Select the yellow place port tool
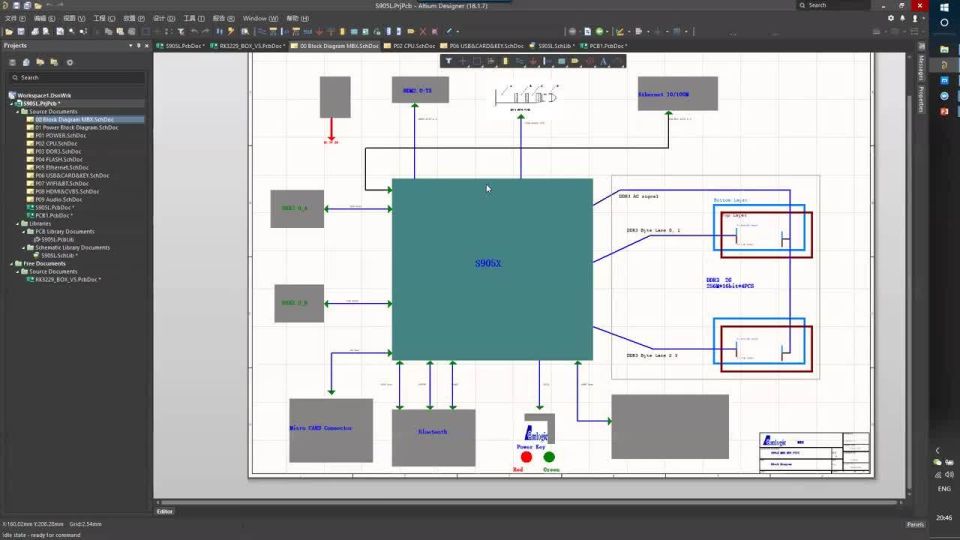The width and height of the screenshot is (960, 540). tap(575, 61)
